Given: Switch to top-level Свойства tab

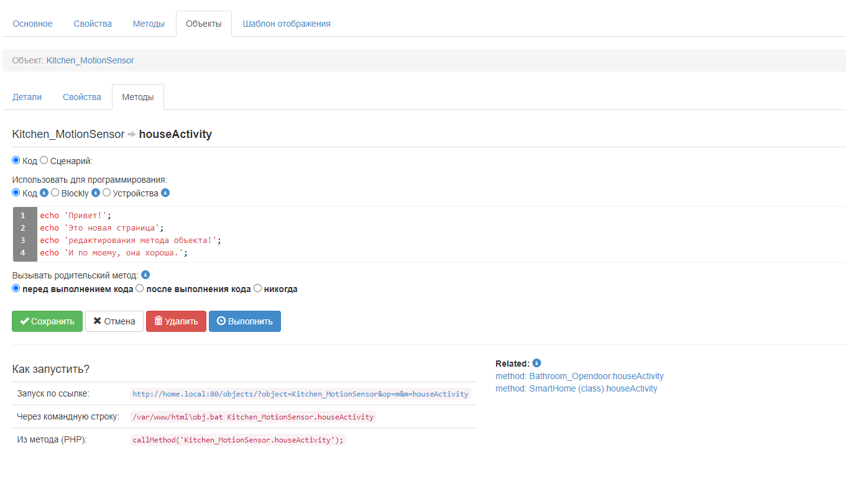Looking at the screenshot, I should pos(93,24).
